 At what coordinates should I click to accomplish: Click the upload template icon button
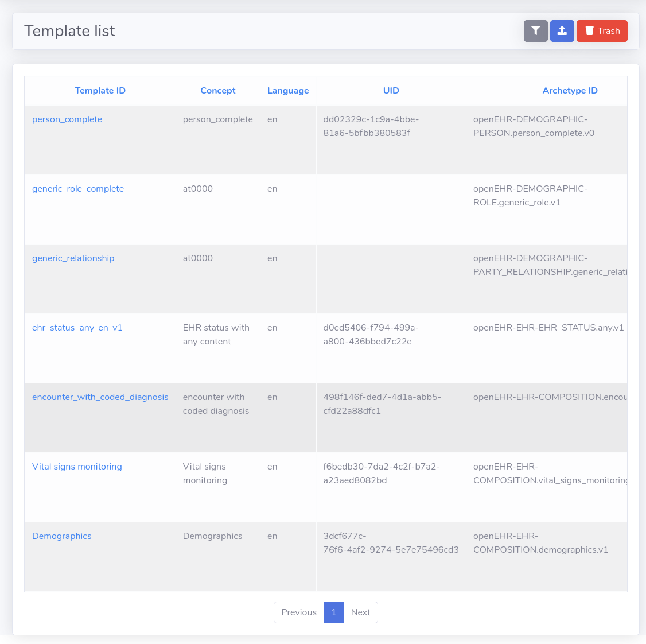pos(562,31)
